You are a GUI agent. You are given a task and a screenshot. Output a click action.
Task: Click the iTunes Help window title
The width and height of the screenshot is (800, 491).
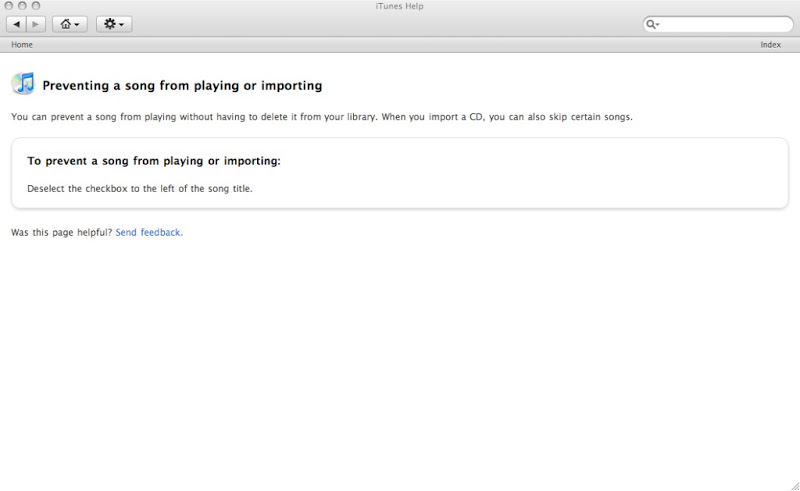click(x=399, y=6)
